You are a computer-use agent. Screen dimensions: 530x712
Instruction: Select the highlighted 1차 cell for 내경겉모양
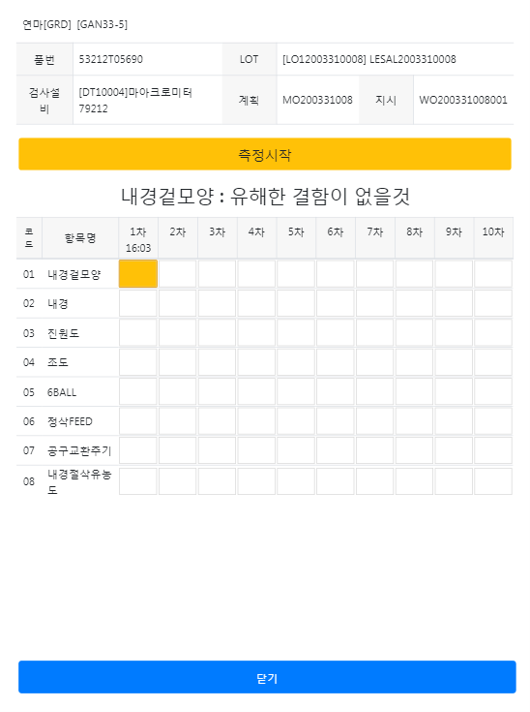coord(139,274)
